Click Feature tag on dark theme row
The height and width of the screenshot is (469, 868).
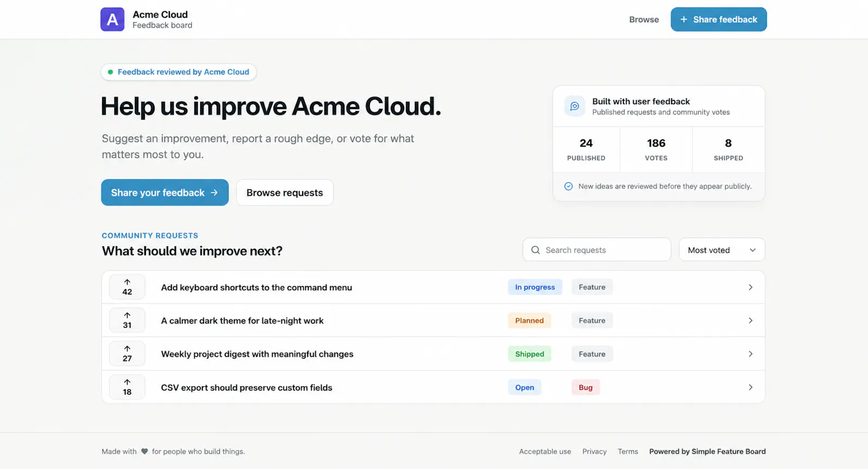(592, 320)
